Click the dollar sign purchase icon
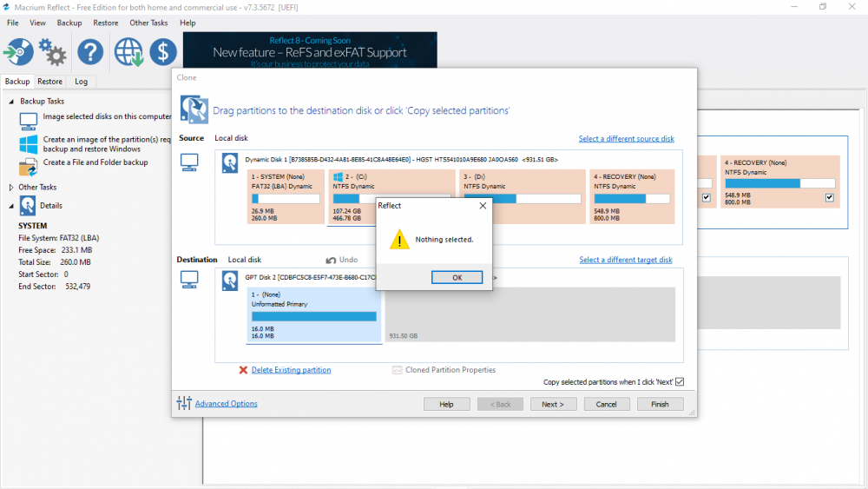 163,52
